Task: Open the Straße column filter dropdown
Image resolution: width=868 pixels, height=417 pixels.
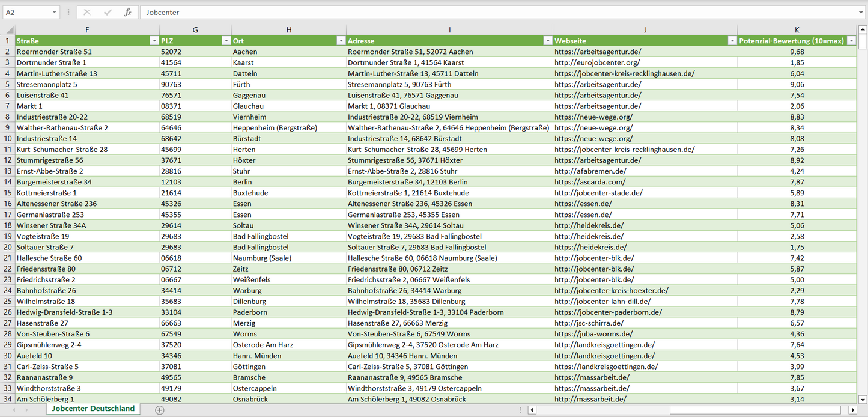Action: [x=154, y=41]
